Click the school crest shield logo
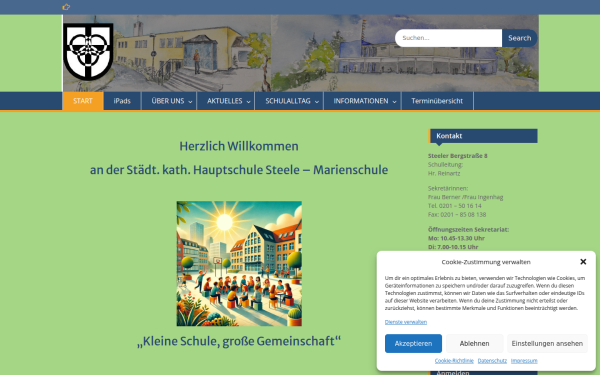Screen dimensions: 600x375 pos(88,52)
